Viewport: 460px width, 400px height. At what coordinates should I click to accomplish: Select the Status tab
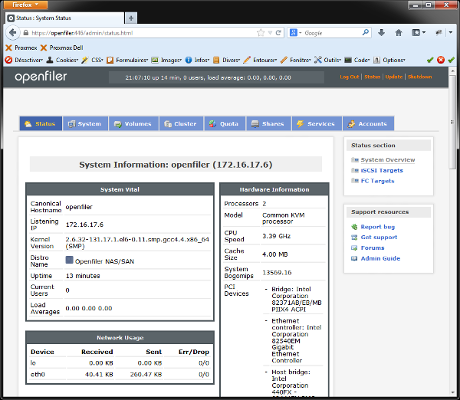click(x=41, y=124)
